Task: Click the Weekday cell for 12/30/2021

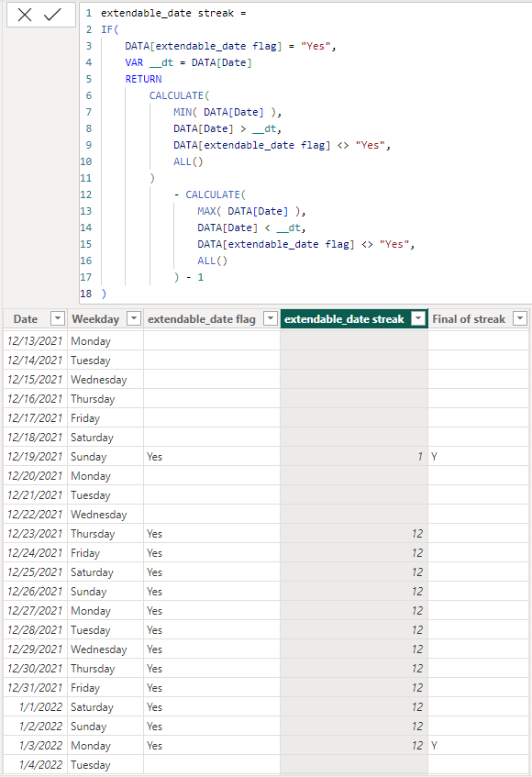Action: click(x=105, y=669)
